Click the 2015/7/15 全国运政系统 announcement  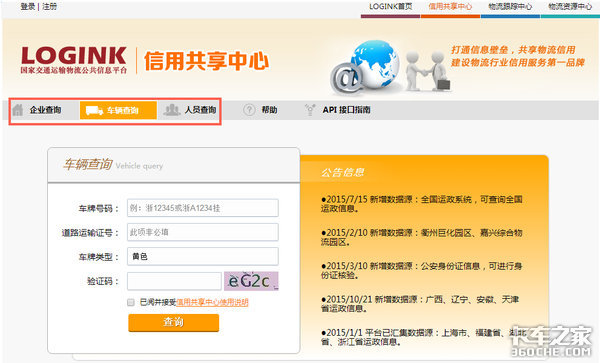[422, 204]
